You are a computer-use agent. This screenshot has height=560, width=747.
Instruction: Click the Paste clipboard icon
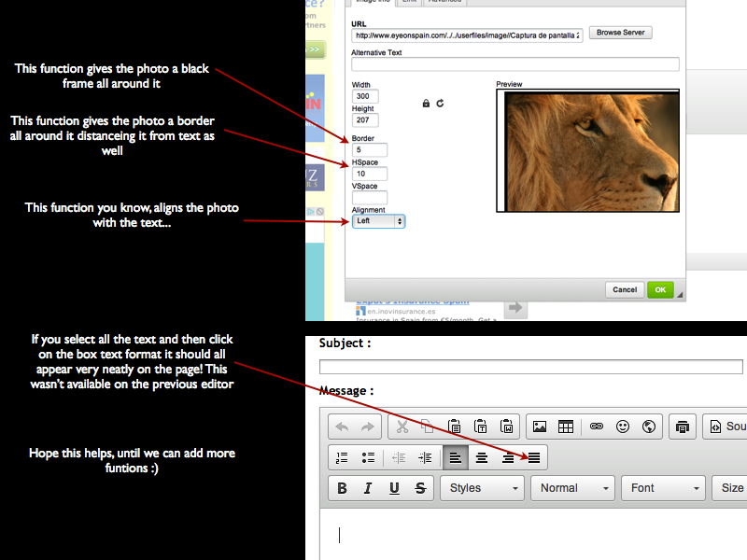(x=454, y=427)
